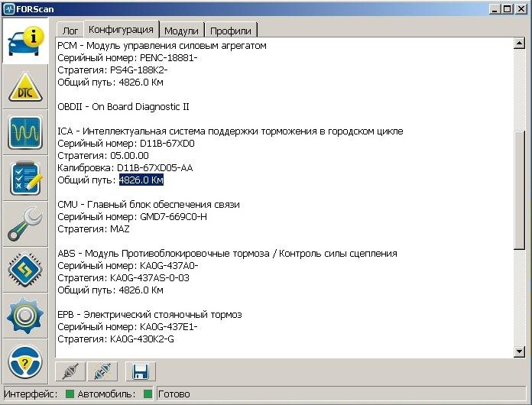Close the FORScan window
Image resolution: width=532 pixels, height=405 pixels.
point(521,9)
